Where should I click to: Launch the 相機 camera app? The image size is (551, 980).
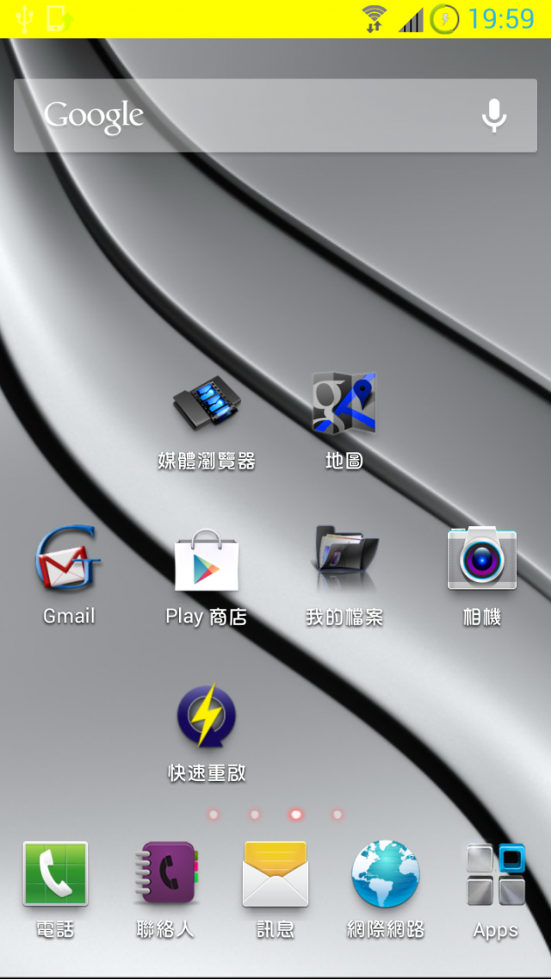coord(481,558)
